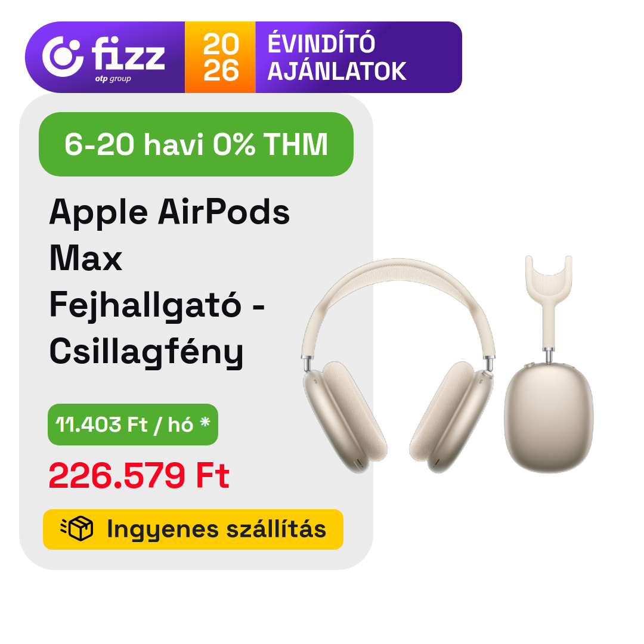Click the Csillagfény color name text
The height and width of the screenshot is (644, 644).
click(x=147, y=352)
